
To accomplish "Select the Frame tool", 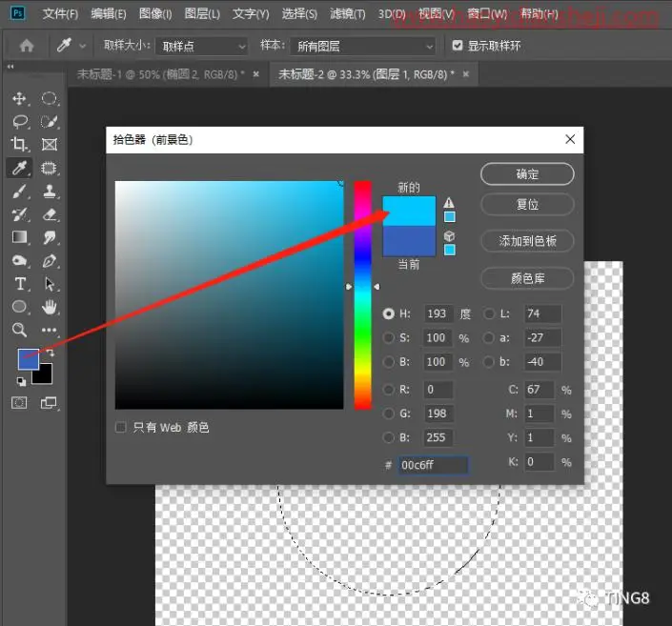I will 49,145.
